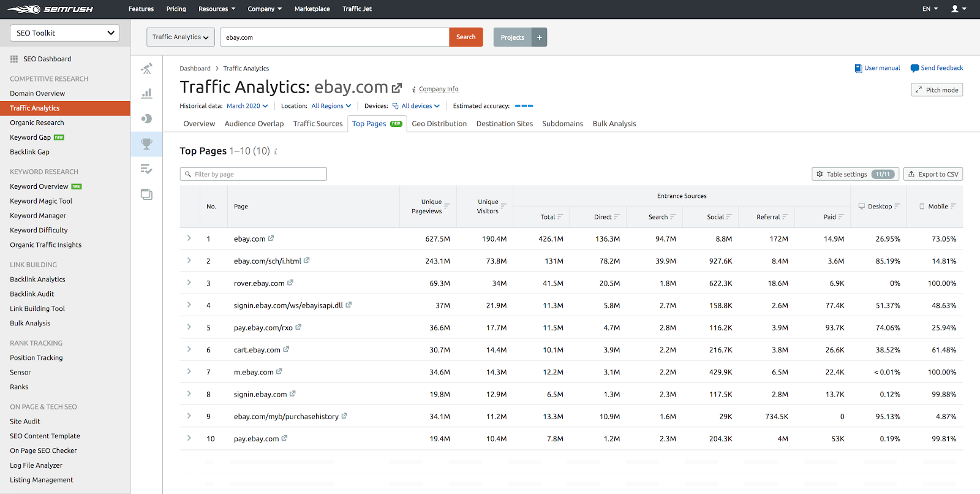The image size is (980, 494).
Task: Sort by Unique Visitors column icon
Action: tap(503, 206)
